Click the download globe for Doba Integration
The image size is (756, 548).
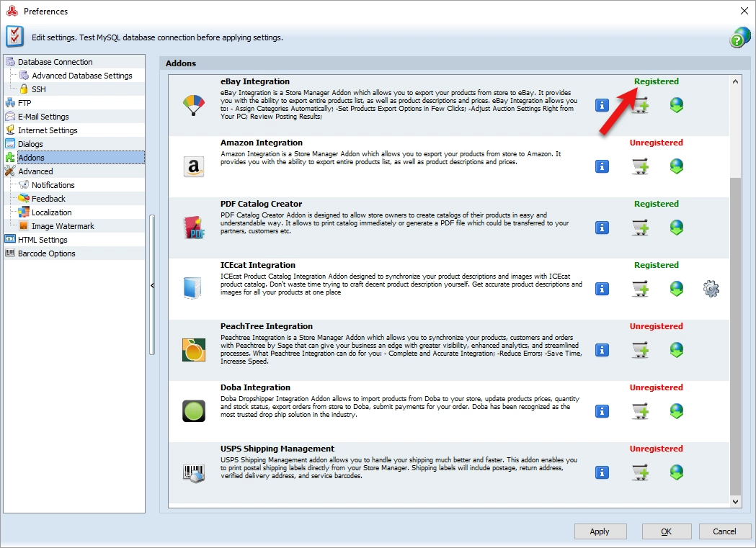point(677,410)
